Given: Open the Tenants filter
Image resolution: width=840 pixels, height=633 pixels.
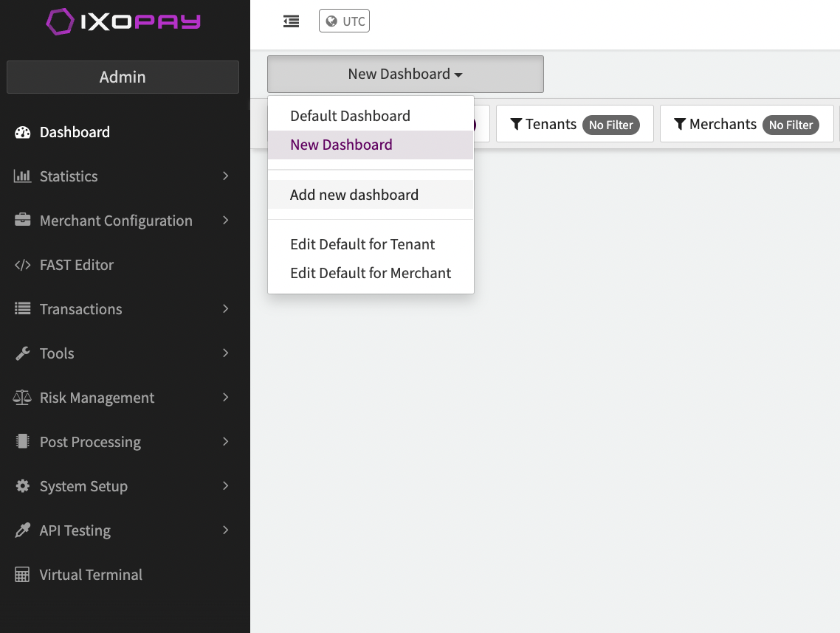Looking at the screenshot, I should coord(574,124).
